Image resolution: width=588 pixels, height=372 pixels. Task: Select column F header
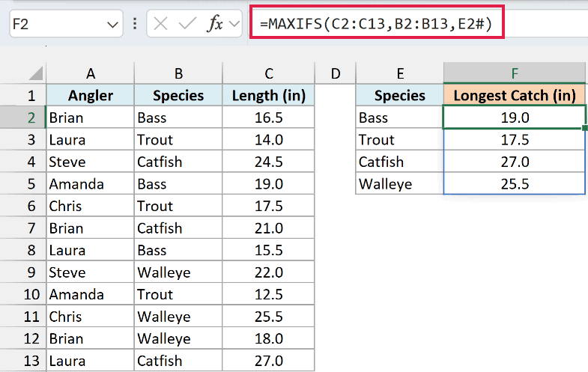[x=515, y=73]
